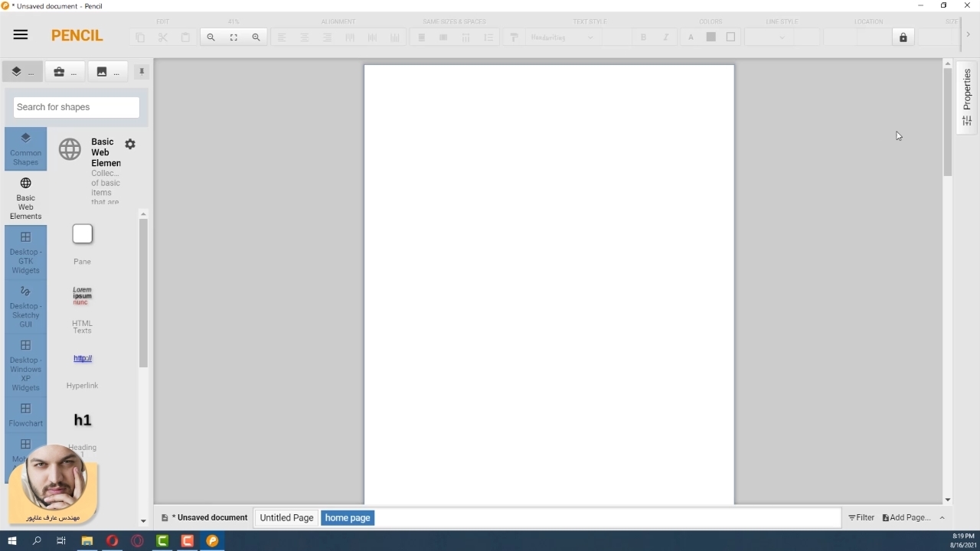This screenshot has height=551, width=980.
Task: Click the Add Page button
Action: pyautogui.click(x=906, y=518)
